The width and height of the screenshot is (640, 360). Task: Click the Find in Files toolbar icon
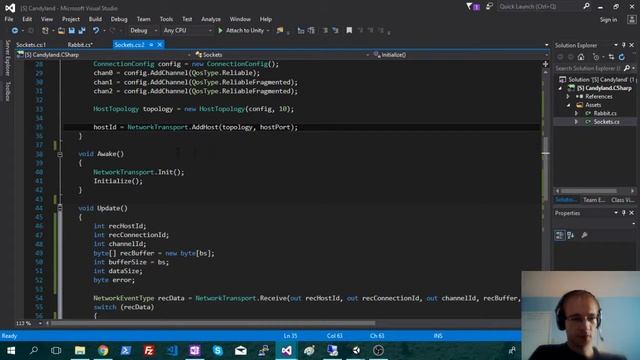coord(280,31)
